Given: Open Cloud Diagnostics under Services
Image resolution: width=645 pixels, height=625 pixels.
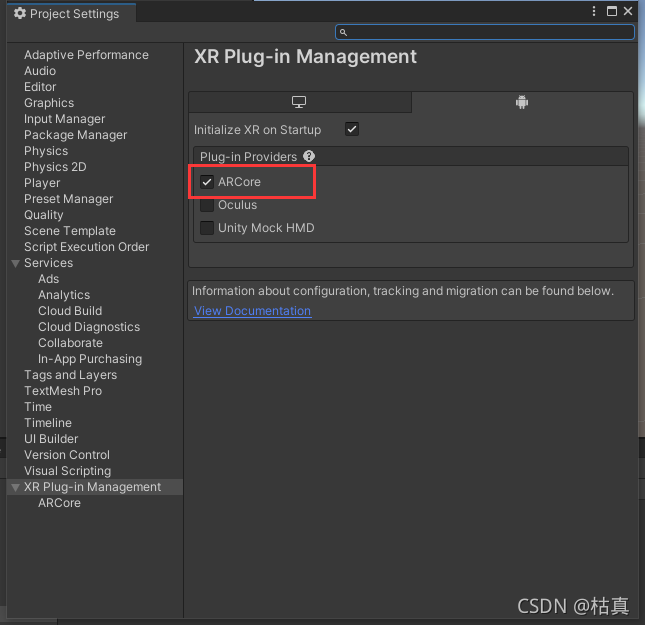Looking at the screenshot, I should (89, 327).
